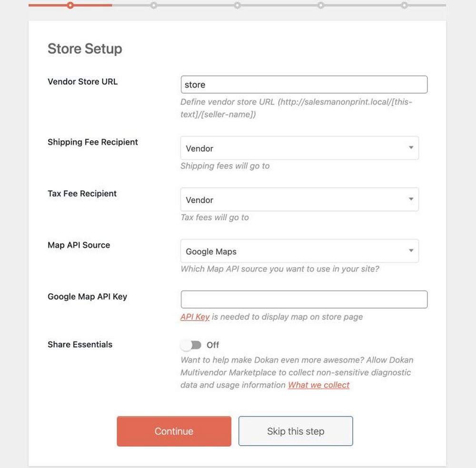Click the Store Setup heading

click(85, 49)
